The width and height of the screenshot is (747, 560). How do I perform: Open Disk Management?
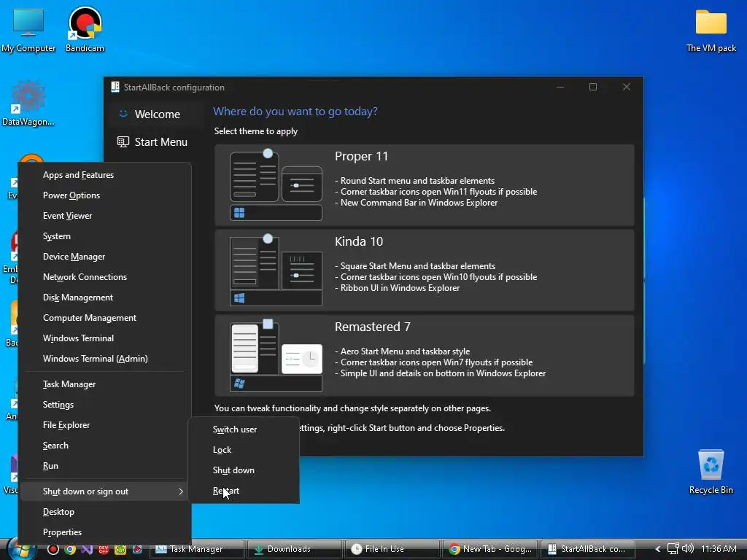coord(105,297)
